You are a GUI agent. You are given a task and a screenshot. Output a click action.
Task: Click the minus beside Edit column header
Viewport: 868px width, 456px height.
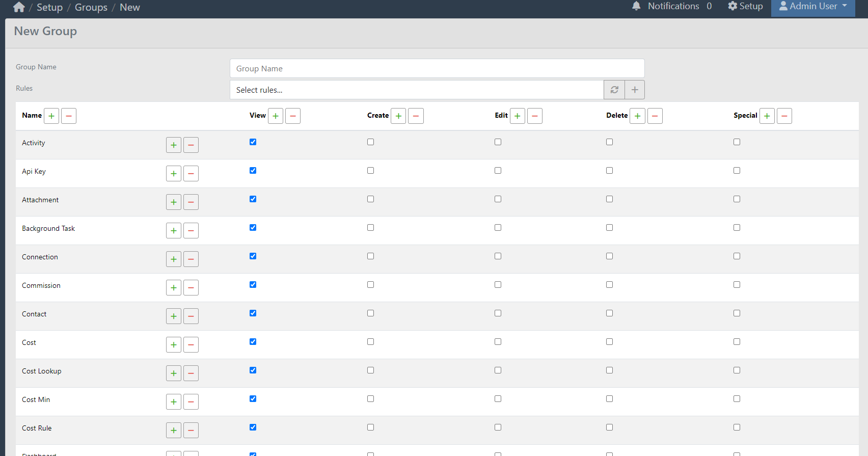click(x=535, y=116)
